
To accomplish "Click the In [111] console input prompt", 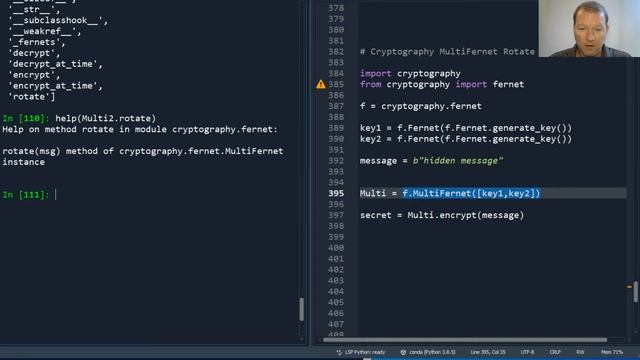I will coord(25,195).
